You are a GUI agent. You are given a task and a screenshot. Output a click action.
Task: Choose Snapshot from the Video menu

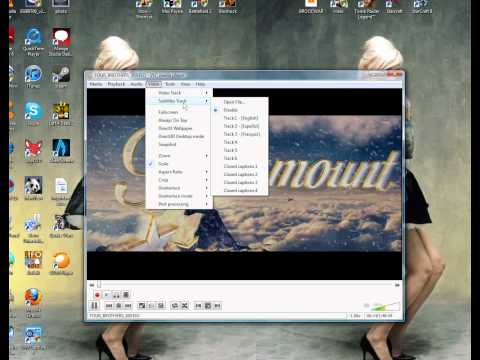179,144
